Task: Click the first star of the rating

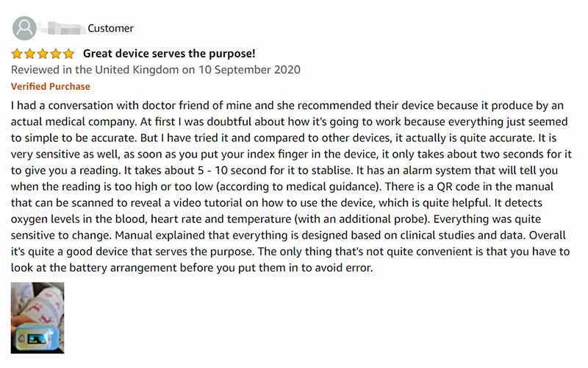Action: (17, 54)
